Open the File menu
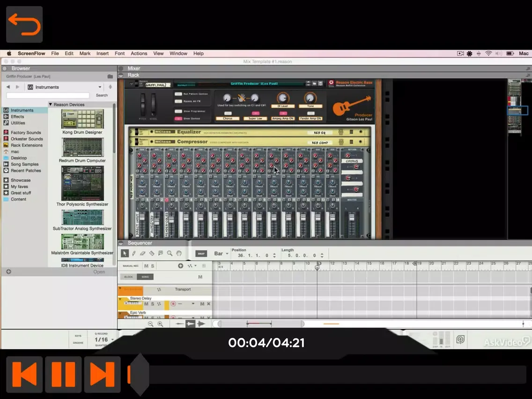Viewport: 532px width, 399px height. (55, 53)
